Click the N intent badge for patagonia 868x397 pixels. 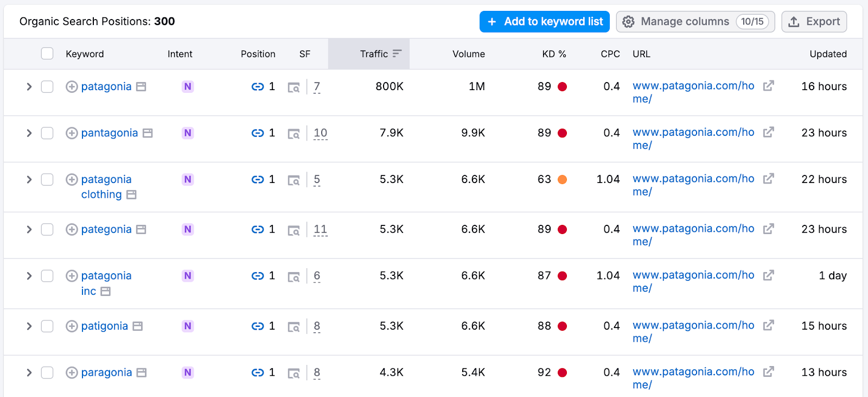(x=188, y=87)
